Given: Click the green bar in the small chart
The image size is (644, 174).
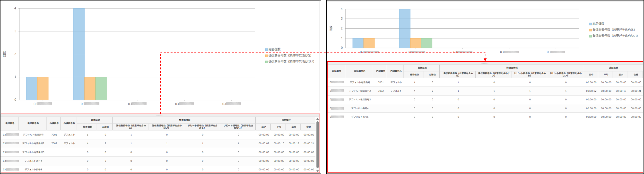Looking at the screenshot, I should point(426,43).
